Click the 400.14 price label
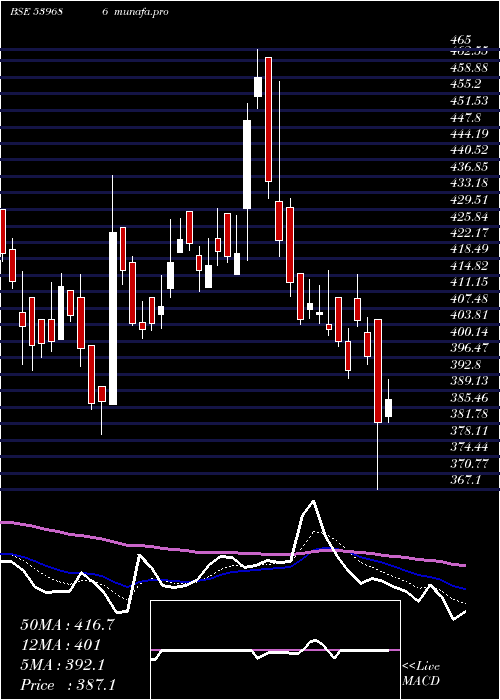The width and height of the screenshot is (500, 700). click(469, 331)
